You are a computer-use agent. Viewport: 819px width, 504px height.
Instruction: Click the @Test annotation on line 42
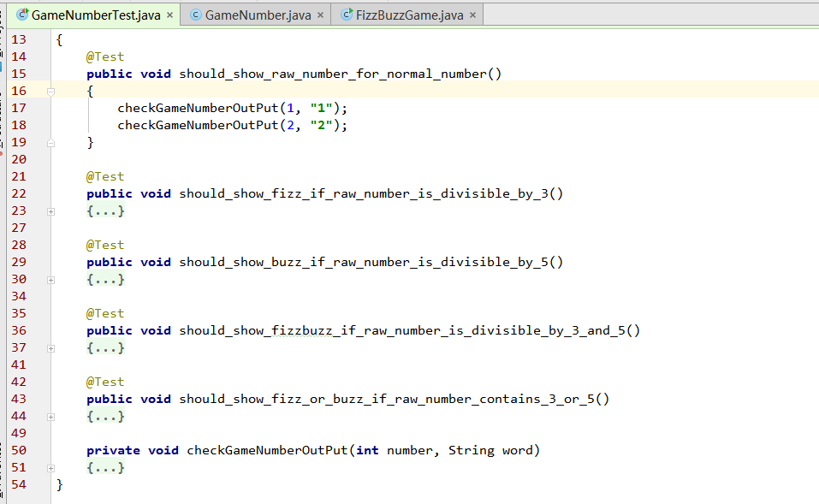tap(105, 382)
